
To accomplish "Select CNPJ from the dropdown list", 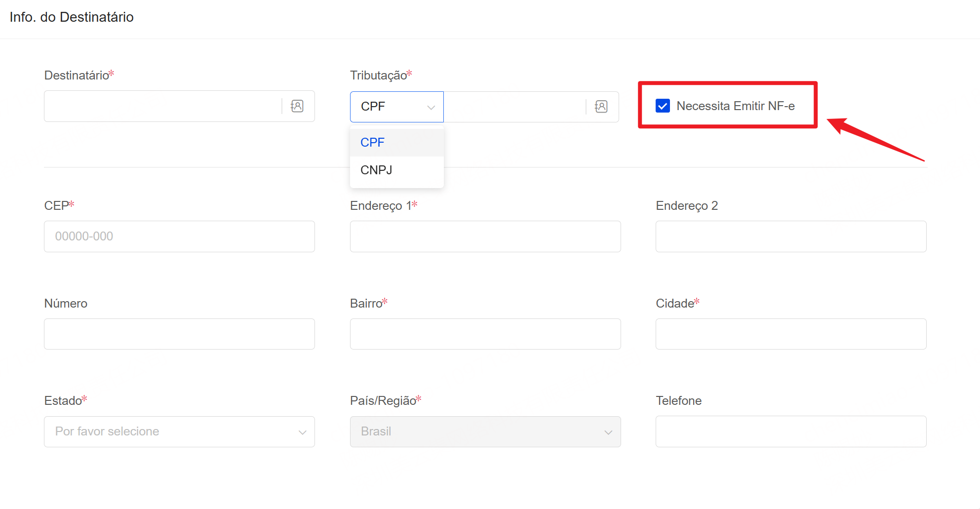I will [x=376, y=170].
